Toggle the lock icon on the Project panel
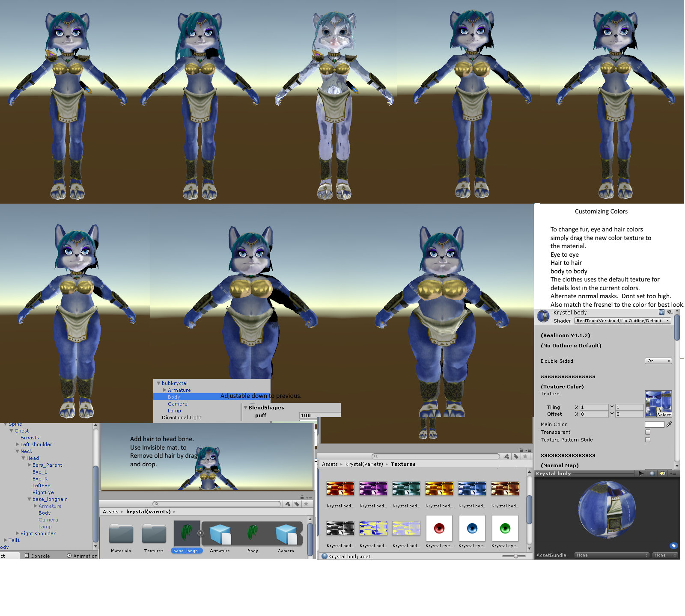Screen dimensions: 685x616 coord(521,450)
